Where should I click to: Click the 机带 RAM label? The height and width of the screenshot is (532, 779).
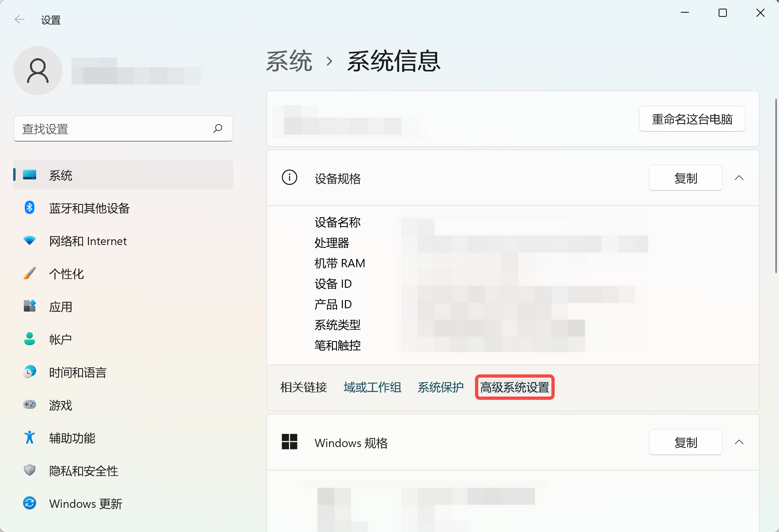(340, 263)
